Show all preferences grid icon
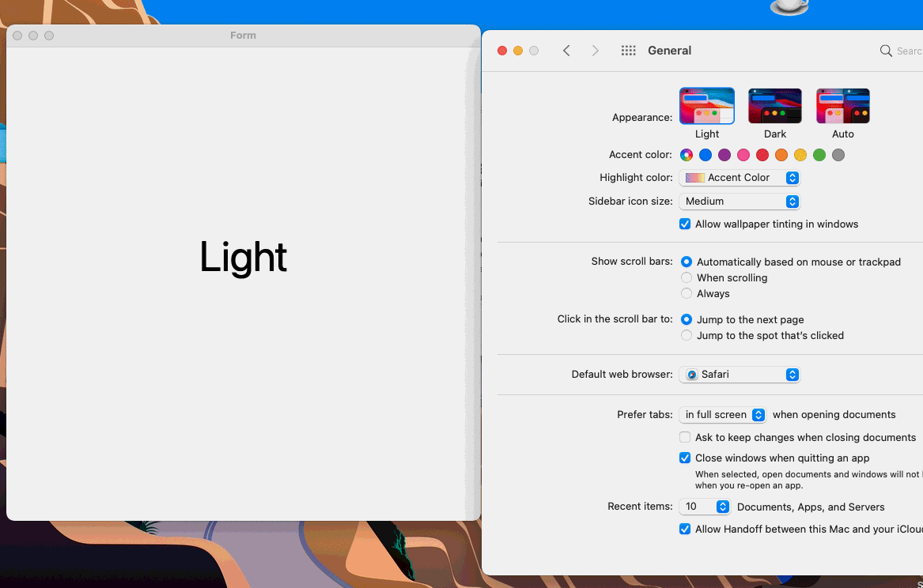Image resolution: width=923 pixels, height=588 pixels. point(628,51)
